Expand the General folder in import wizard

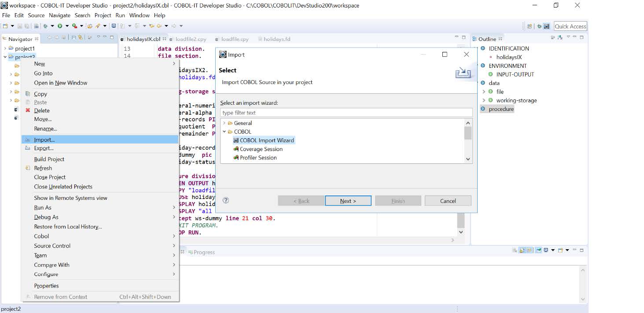tap(224, 123)
